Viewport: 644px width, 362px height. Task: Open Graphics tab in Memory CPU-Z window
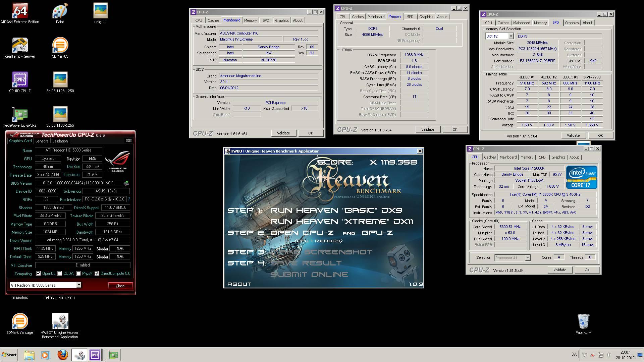point(426,17)
